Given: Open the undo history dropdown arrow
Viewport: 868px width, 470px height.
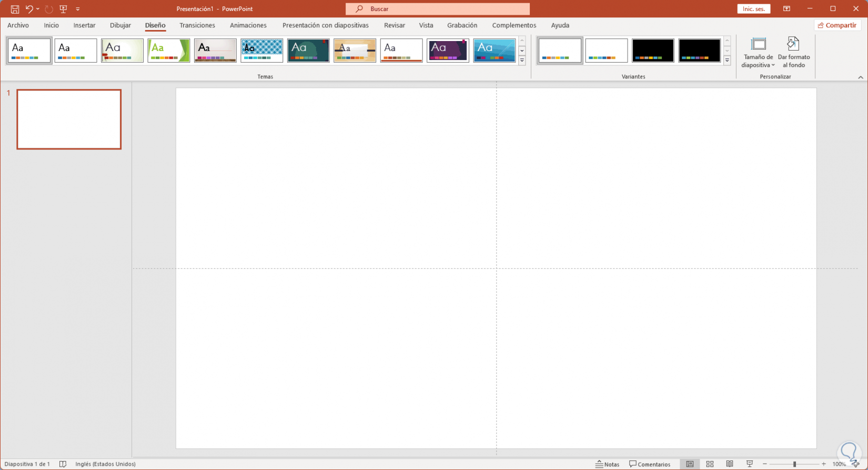Looking at the screenshot, I should 38,9.
